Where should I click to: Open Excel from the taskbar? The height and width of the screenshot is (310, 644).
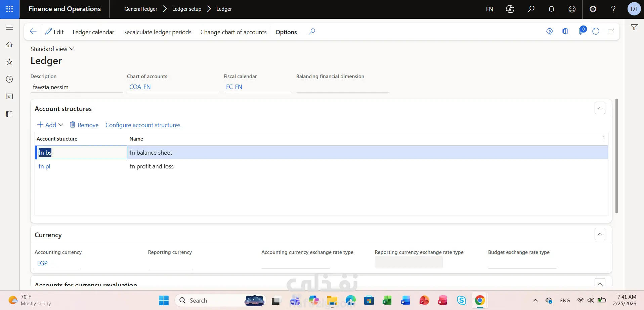[387, 301]
